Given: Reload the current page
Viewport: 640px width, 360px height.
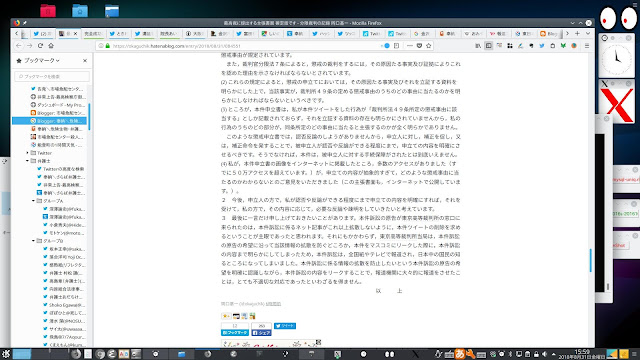Looking at the screenshot, I should click(x=40, y=46).
